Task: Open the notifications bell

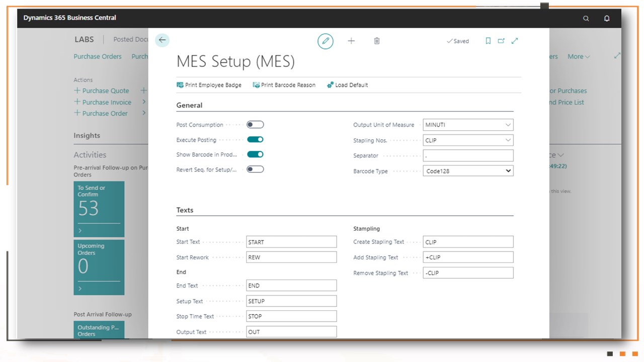Action: pyautogui.click(x=607, y=18)
